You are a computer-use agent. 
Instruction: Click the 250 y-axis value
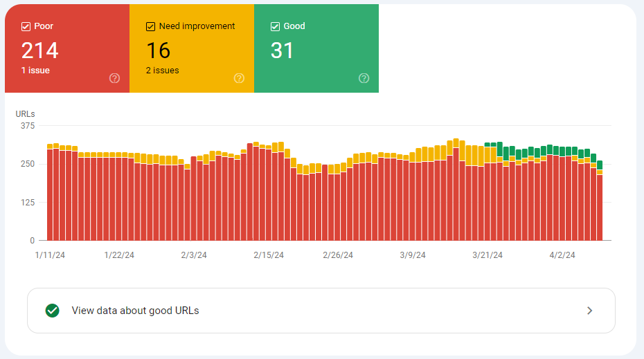click(28, 164)
